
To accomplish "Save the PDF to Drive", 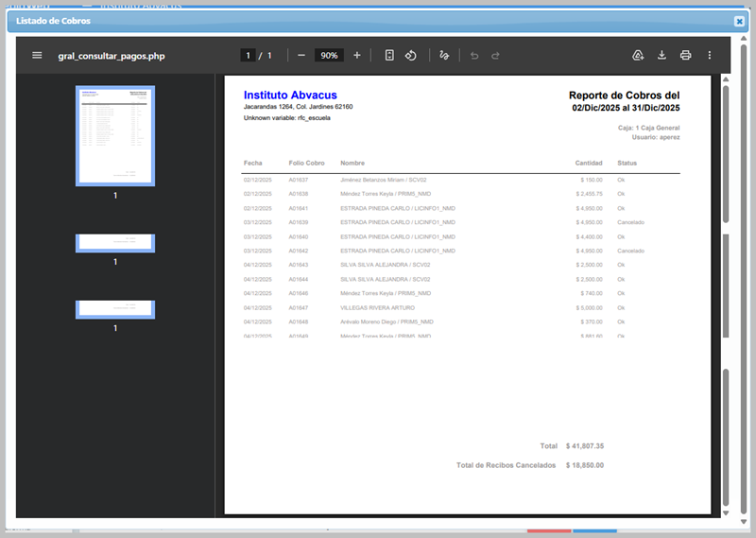I will point(638,56).
